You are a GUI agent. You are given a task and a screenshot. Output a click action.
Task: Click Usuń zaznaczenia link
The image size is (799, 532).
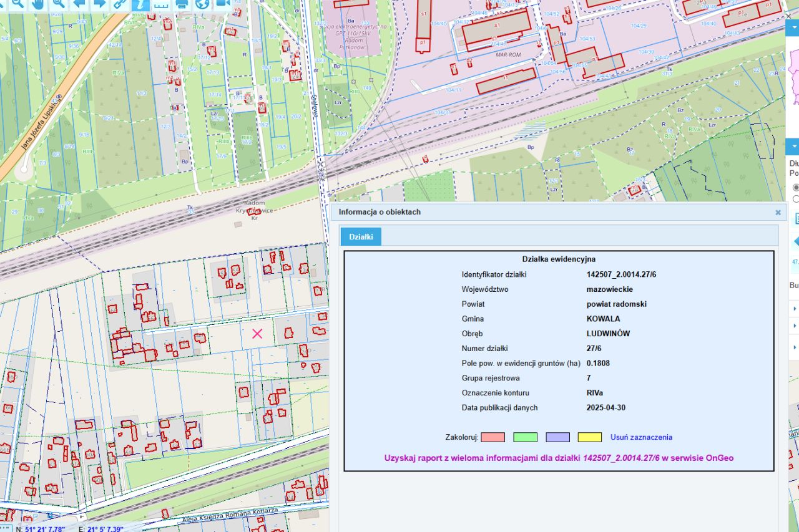(x=641, y=437)
